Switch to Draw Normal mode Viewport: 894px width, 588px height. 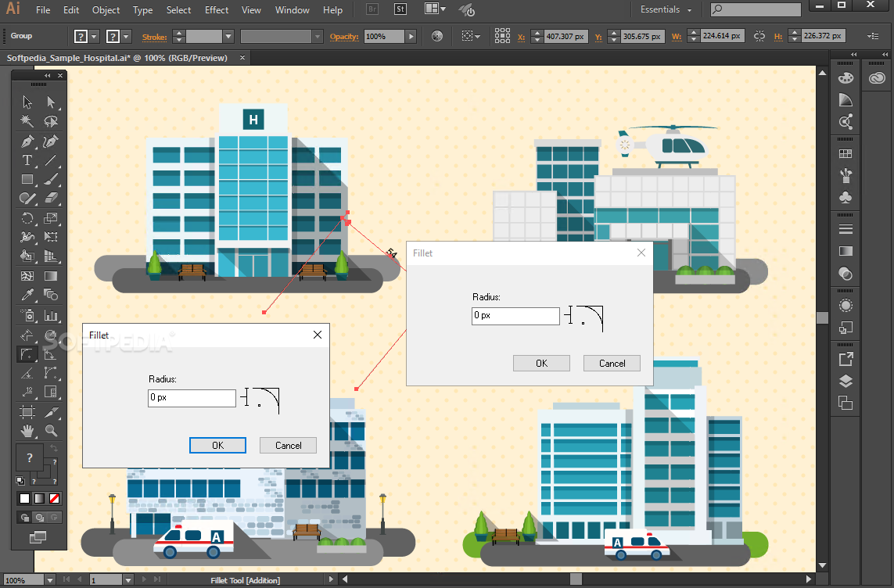tap(24, 518)
